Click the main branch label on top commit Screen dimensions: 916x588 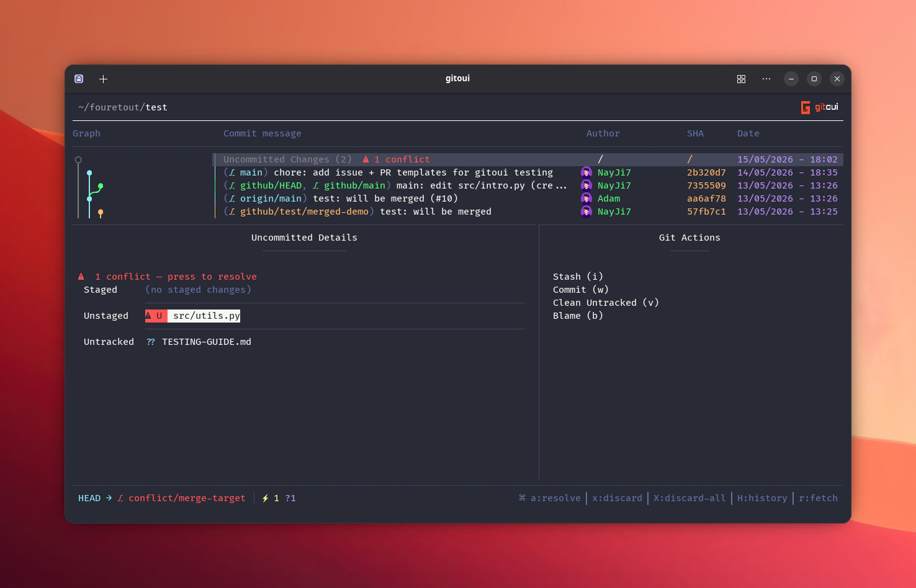(251, 172)
